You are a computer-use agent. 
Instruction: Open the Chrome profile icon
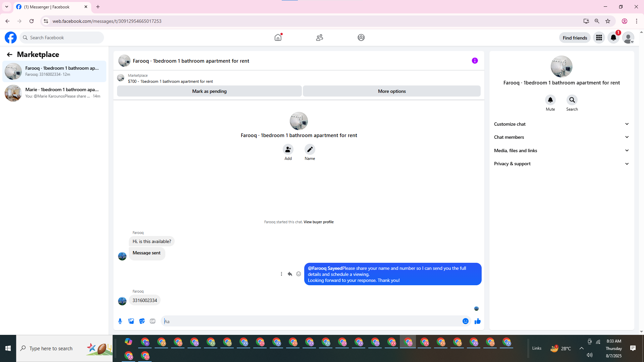tap(625, 21)
